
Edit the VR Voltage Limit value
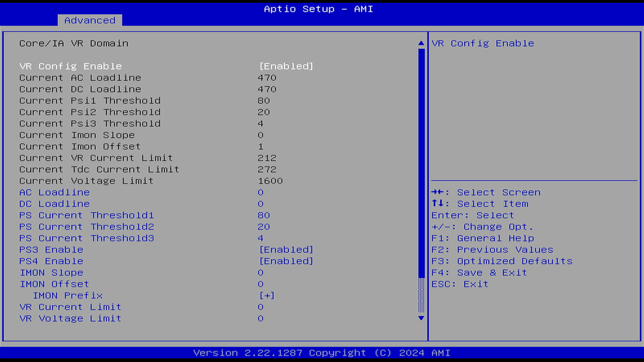click(260, 319)
